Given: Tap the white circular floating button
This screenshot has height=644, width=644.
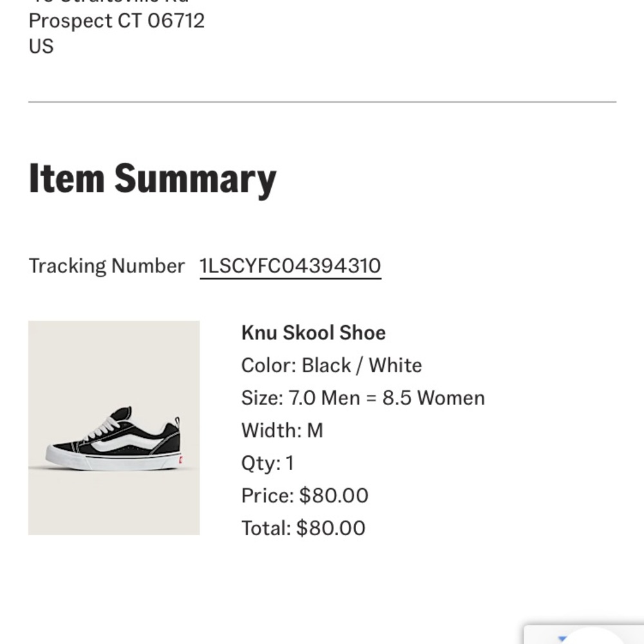Looking at the screenshot, I should (596, 636).
